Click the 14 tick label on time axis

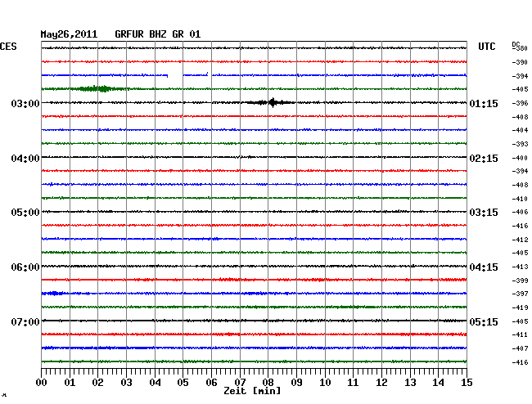click(x=438, y=383)
